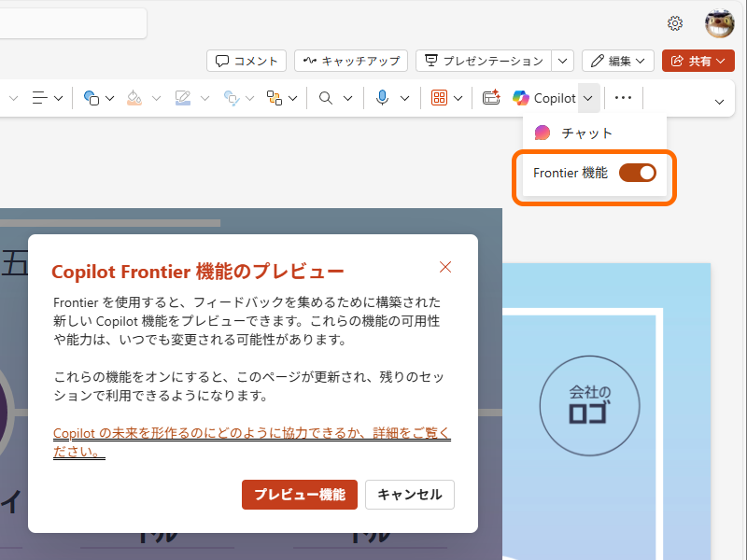This screenshot has width=747, height=560.
Task: Open the プレゼンテーション dropdown arrow
Action: (x=563, y=61)
